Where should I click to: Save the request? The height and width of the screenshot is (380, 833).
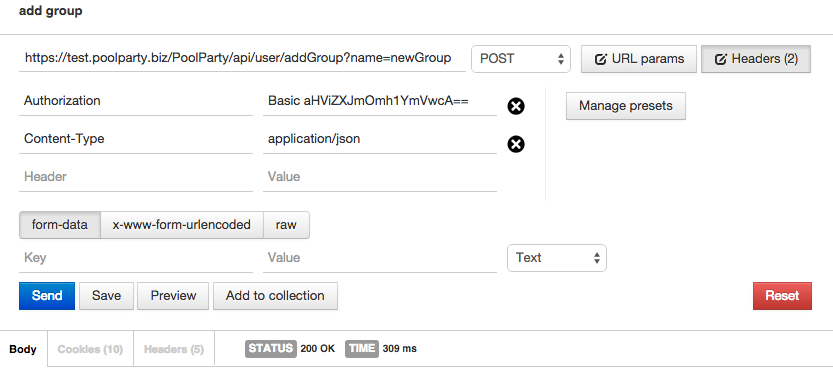(106, 295)
